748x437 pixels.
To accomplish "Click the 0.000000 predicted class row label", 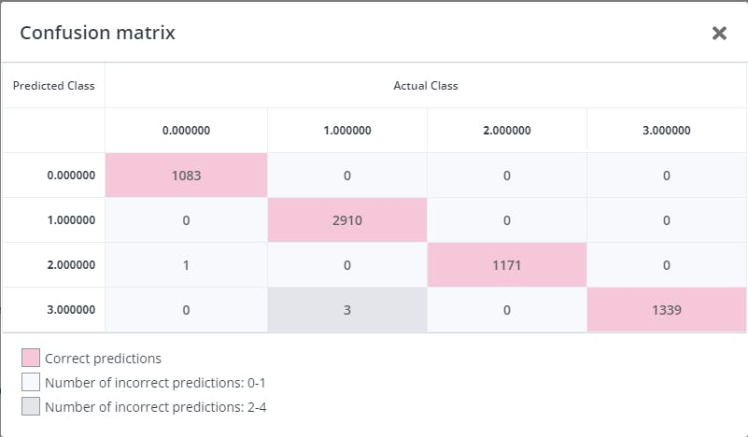I will pyautogui.click(x=71, y=175).
